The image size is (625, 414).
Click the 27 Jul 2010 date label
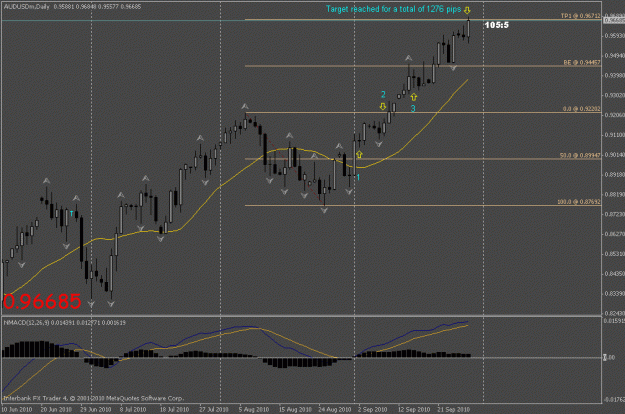[x=214, y=409]
